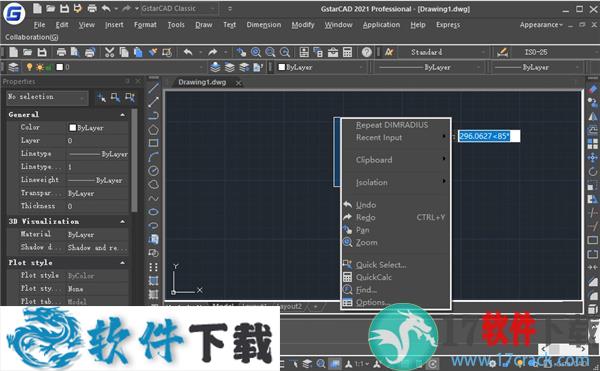
Task: Click the Redo arrow in the standard toolbar
Action: coord(213,52)
